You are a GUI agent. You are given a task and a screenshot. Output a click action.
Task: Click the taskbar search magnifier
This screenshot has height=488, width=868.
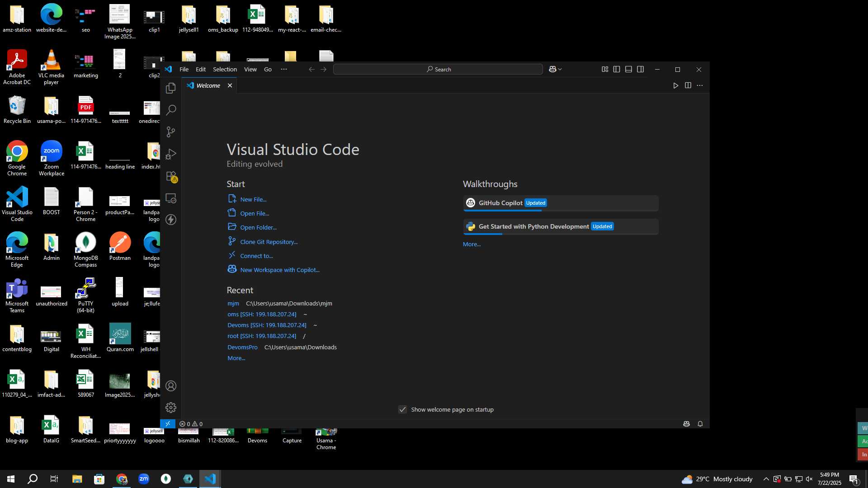(x=33, y=479)
